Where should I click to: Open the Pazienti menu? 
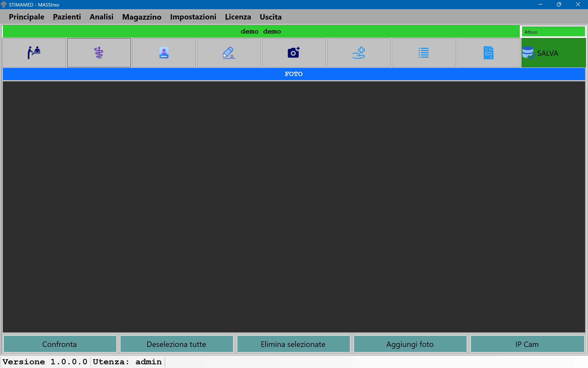coord(67,17)
